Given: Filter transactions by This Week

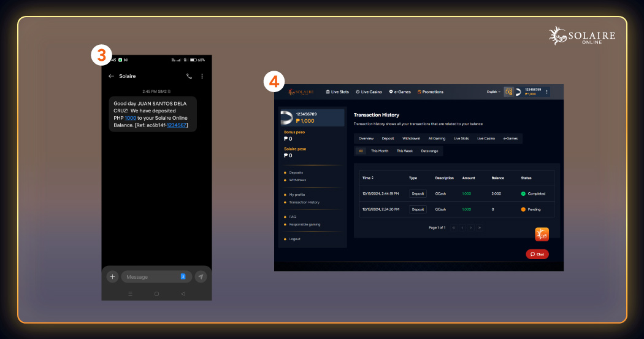Looking at the screenshot, I should tap(405, 151).
